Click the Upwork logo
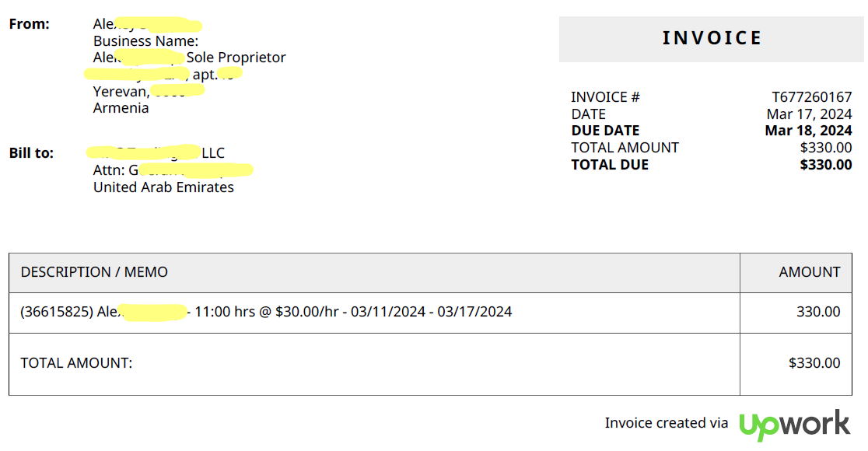Screen dimensions: 868x451 click(x=794, y=425)
